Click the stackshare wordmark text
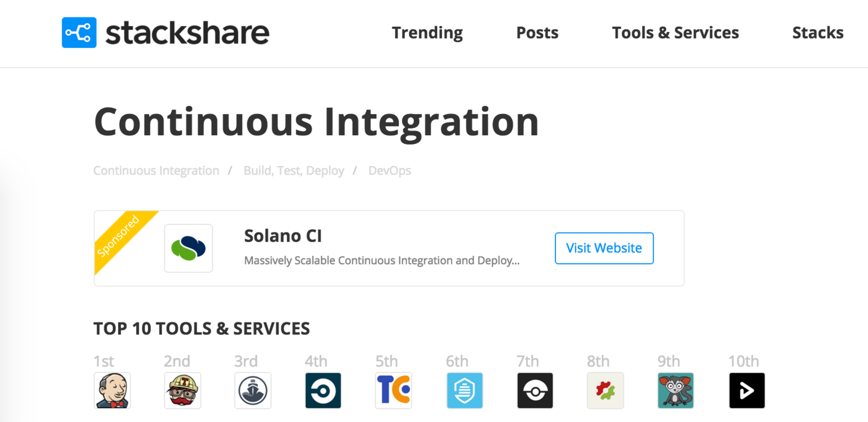This screenshot has width=868, height=422. [187, 33]
